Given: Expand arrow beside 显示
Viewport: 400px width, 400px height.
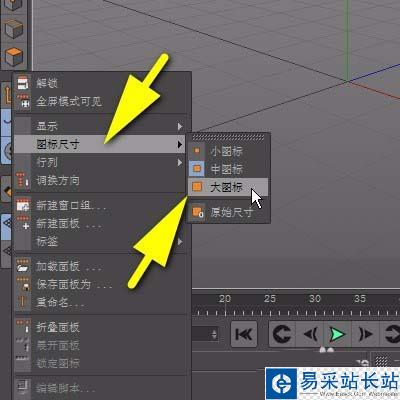Looking at the screenshot, I should pos(180,126).
